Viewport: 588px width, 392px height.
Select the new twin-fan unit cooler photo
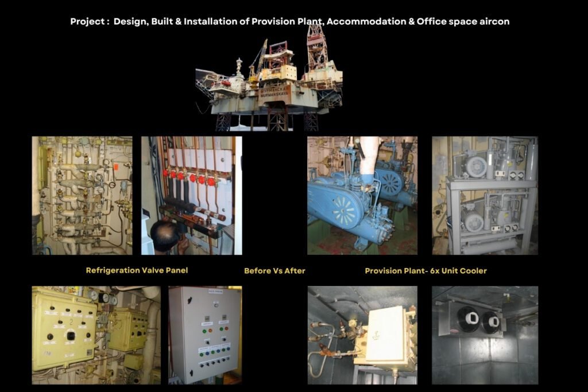485,335
